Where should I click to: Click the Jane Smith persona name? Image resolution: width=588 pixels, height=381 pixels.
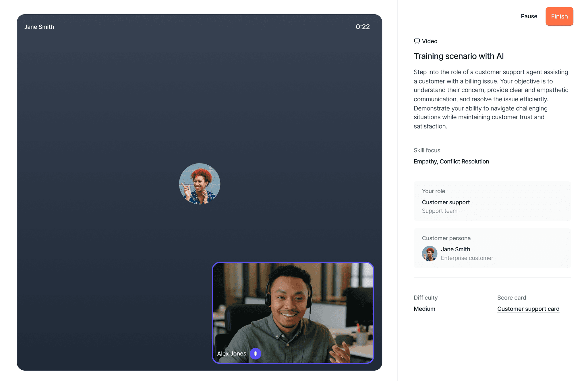coord(455,249)
